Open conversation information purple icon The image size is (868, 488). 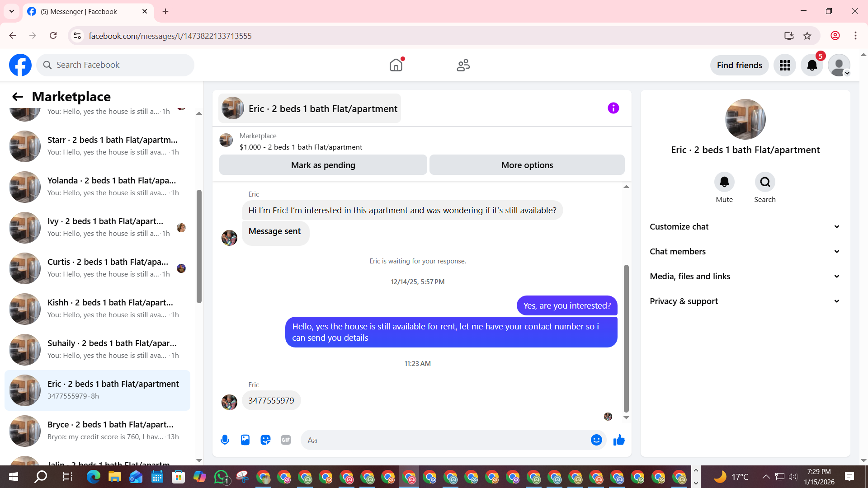(613, 108)
